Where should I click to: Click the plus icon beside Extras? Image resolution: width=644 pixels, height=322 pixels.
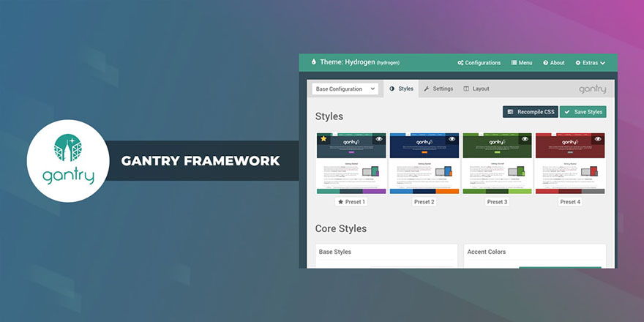click(x=578, y=63)
